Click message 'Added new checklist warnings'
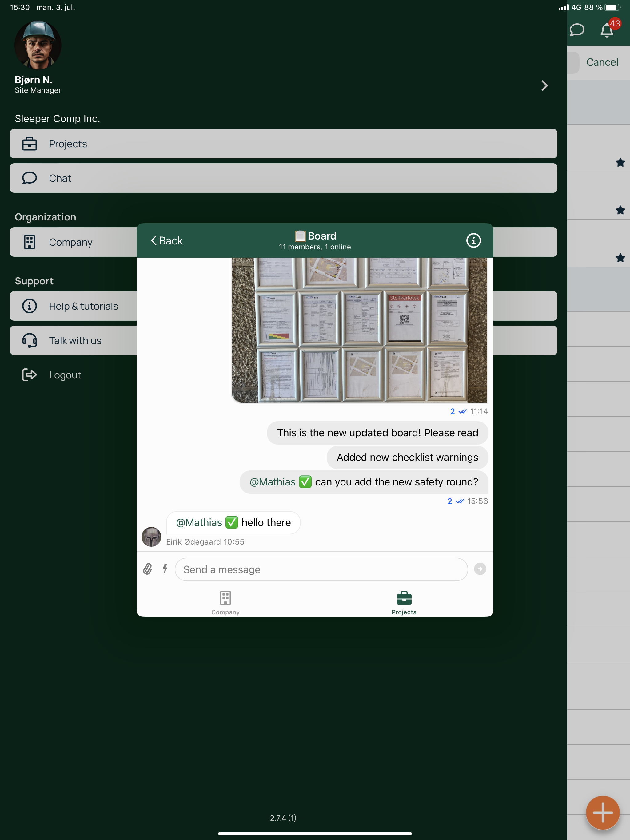 [407, 457]
